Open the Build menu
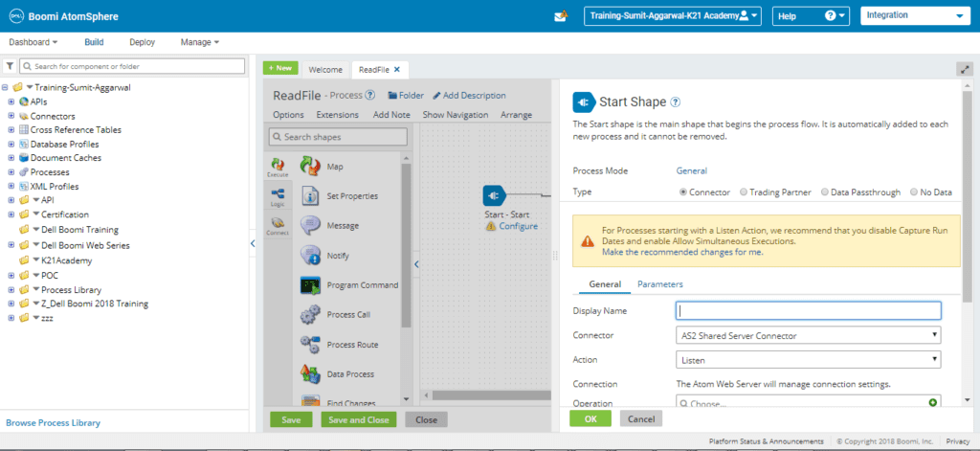Viewport: 980px width, 451px height. (x=94, y=42)
